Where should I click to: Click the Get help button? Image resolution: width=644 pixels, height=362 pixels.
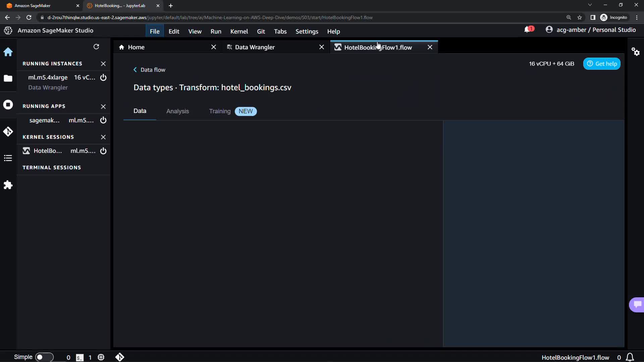tap(602, 64)
